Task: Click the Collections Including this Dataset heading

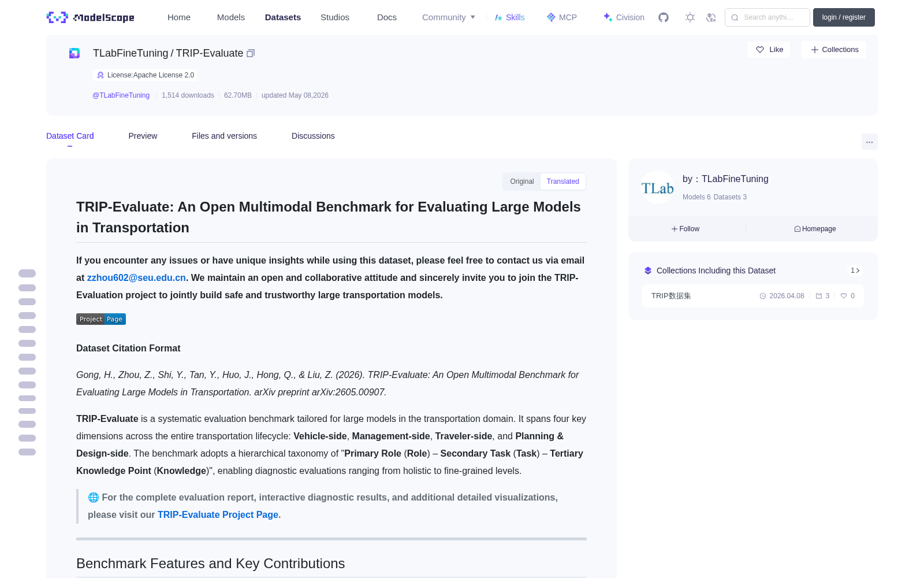Action: click(x=716, y=271)
